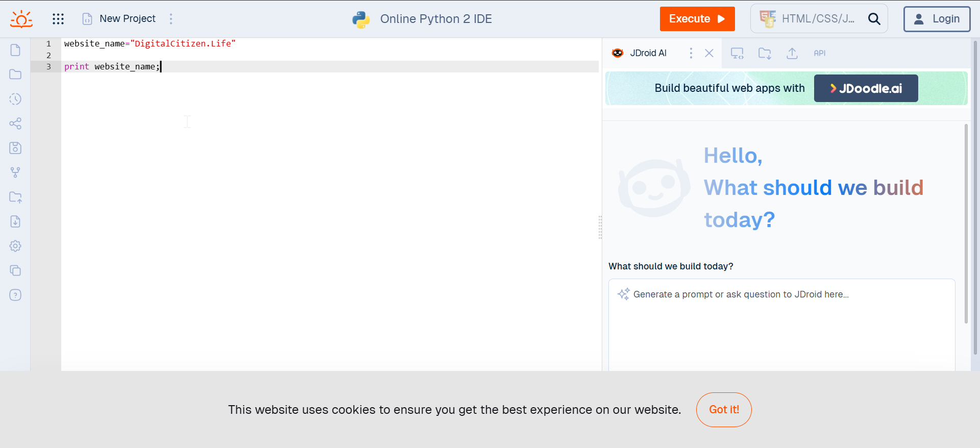Viewport: 980px width, 448px height.
Task: Open JDroid AI panel three-dot menu
Action: pos(691,53)
